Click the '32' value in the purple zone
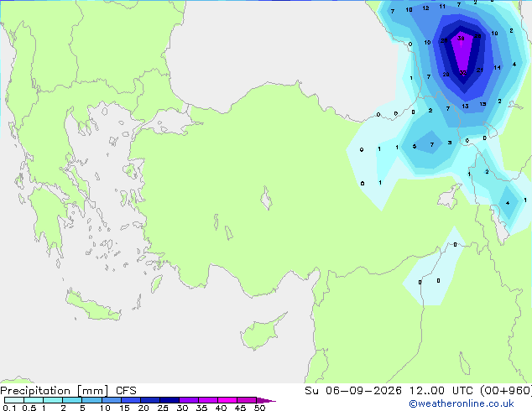The height and width of the screenshot is (411, 532). (x=463, y=73)
